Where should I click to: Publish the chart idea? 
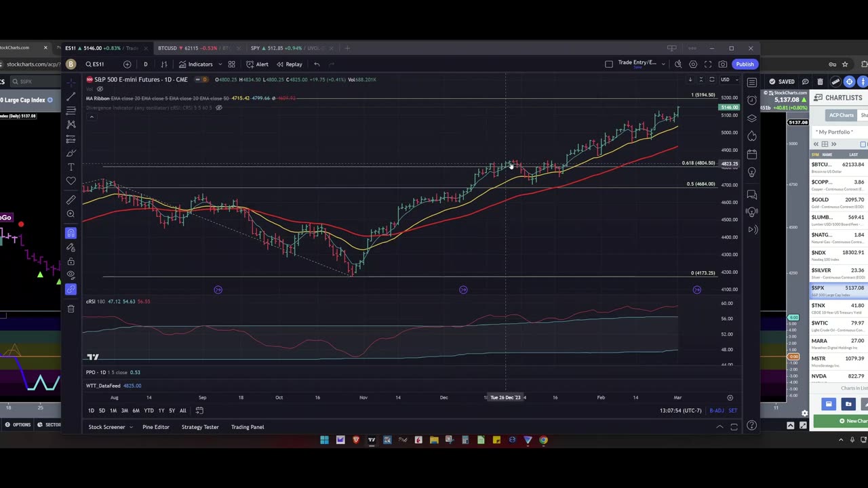pyautogui.click(x=745, y=64)
